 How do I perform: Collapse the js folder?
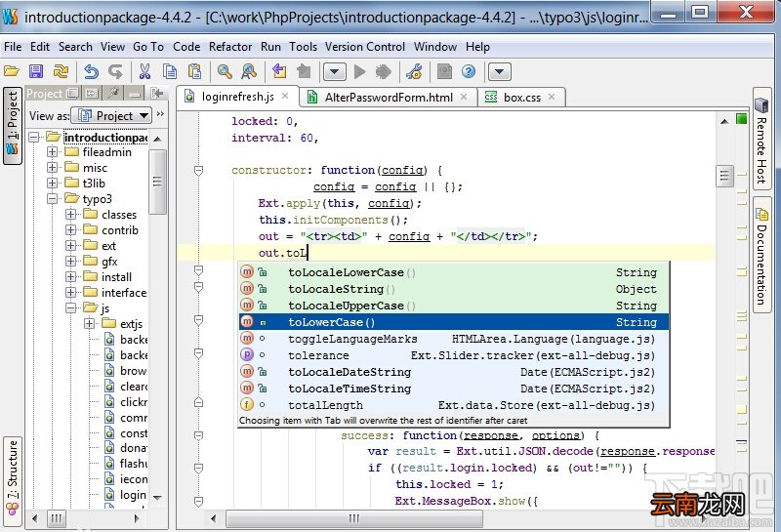coord(70,308)
